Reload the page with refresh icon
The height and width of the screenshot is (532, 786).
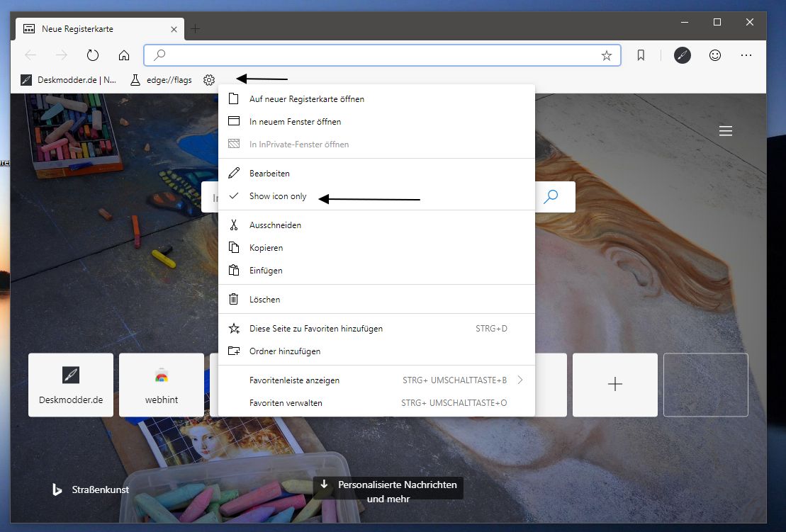tap(93, 55)
